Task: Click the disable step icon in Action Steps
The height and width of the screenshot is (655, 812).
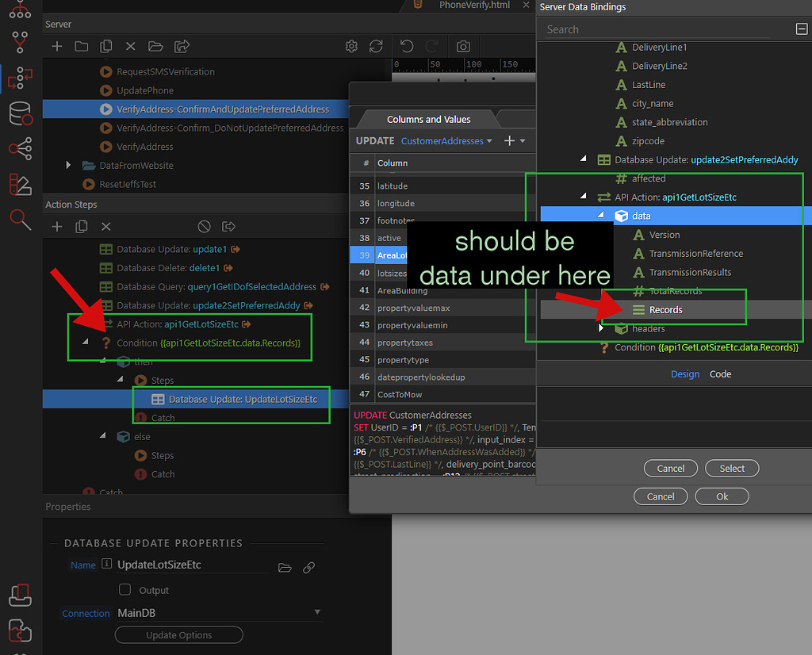Action: click(204, 227)
